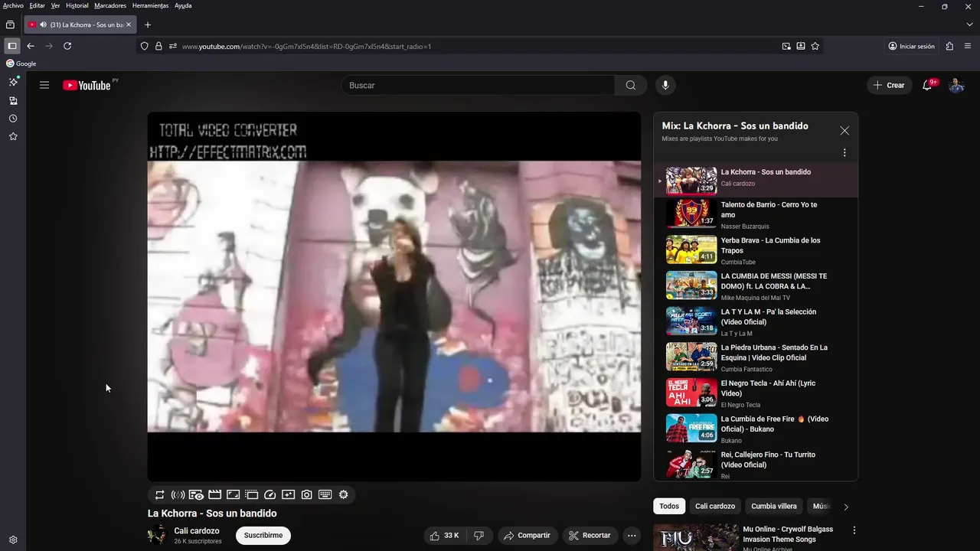Viewport: 980px width, 551px height.
Task: Select the Todos filter chip
Action: pyautogui.click(x=669, y=506)
